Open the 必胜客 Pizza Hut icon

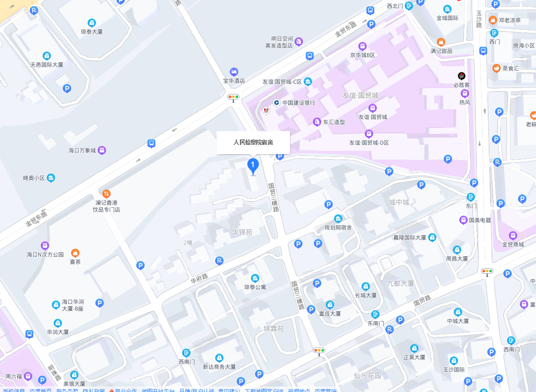click(462, 76)
